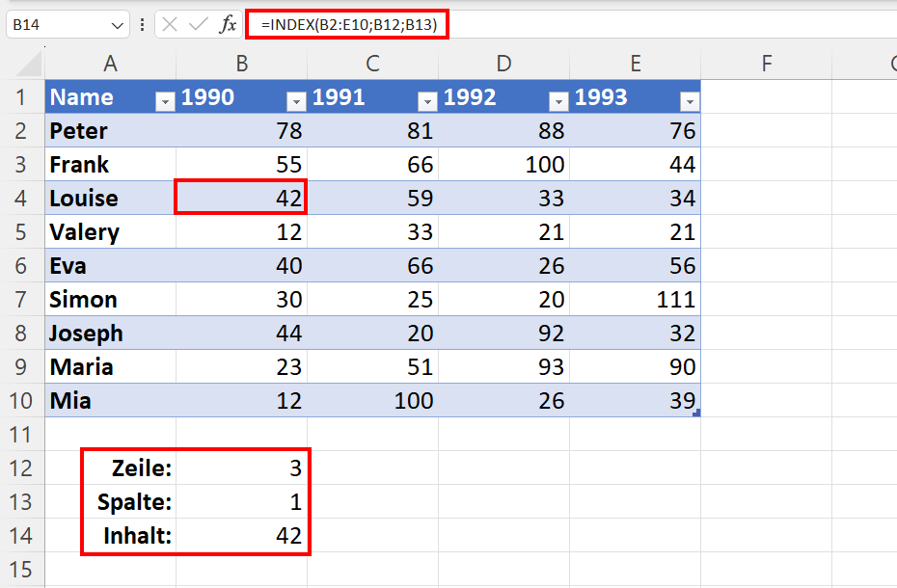
Task: Click the Enter checkmark formula button
Action: point(198,25)
